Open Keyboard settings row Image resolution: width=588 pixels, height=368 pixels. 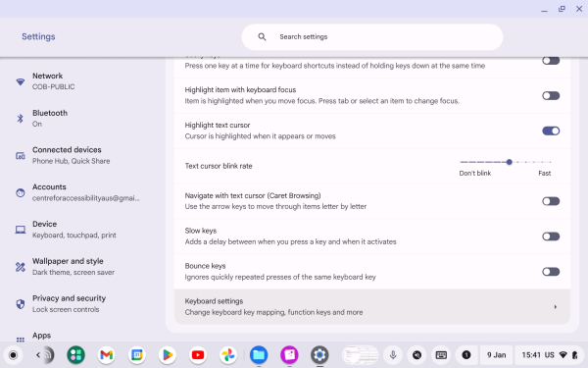point(372,307)
